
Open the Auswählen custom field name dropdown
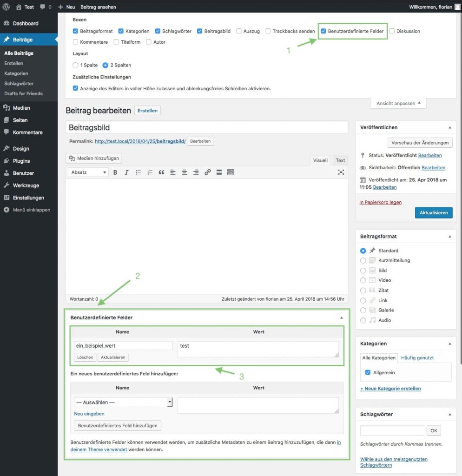pyautogui.click(x=123, y=402)
